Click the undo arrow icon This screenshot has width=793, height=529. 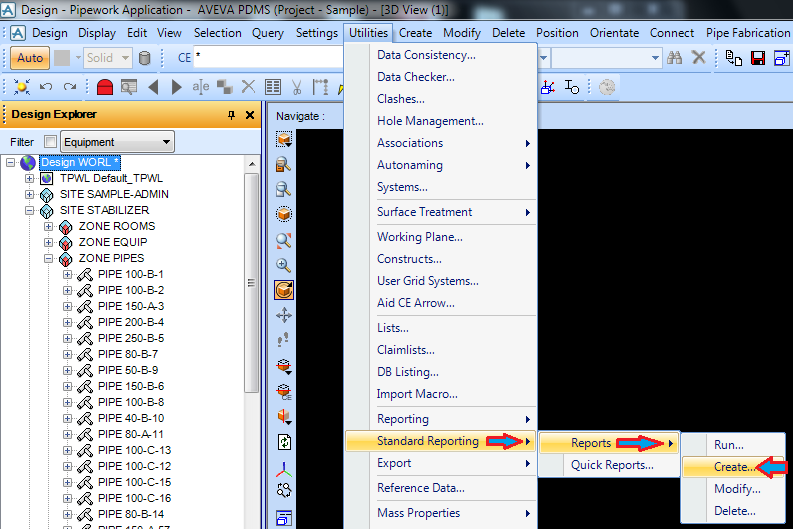46,87
